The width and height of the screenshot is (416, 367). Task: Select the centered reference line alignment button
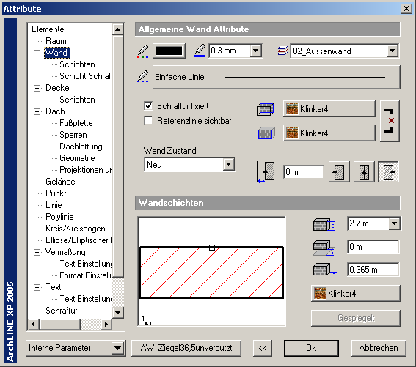coord(364,172)
